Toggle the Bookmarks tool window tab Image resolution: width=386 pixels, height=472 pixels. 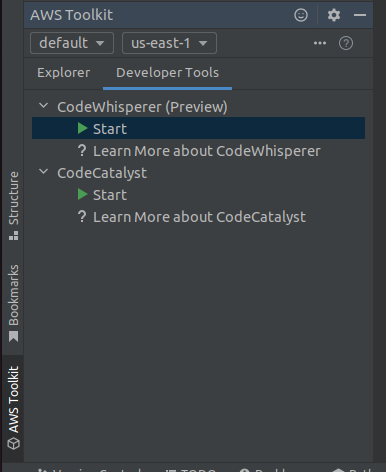(13, 303)
